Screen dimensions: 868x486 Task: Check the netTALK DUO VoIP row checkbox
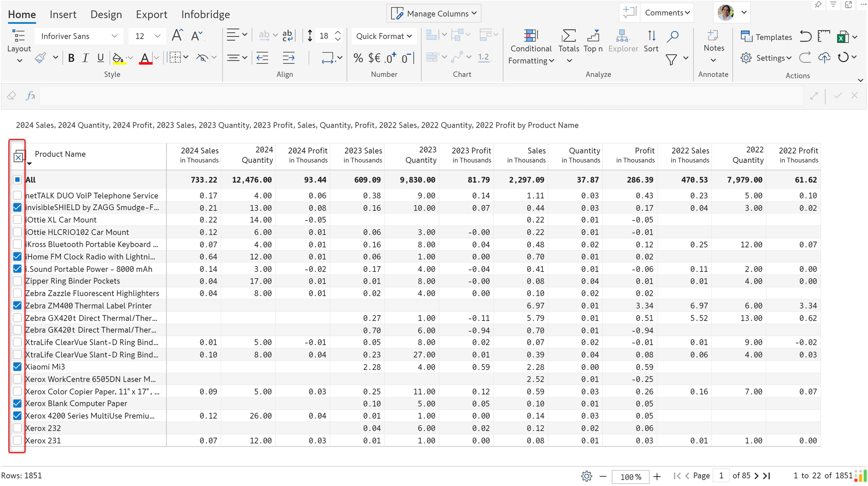coord(17,195)
